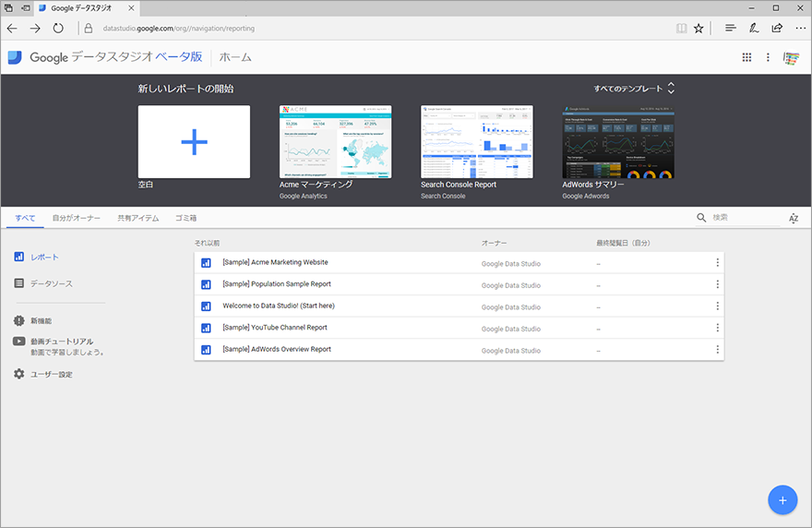Open Welcome to Data Studio report

coord(279,306)
